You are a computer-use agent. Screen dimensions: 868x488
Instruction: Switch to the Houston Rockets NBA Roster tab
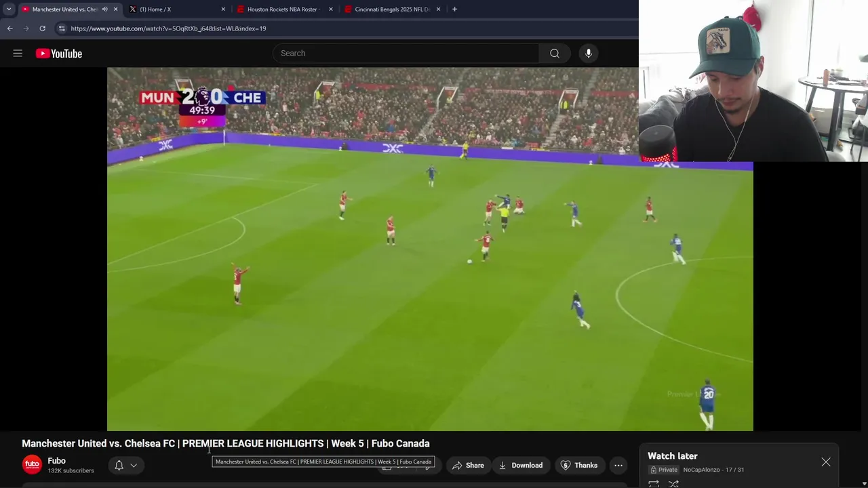click(285, 9)
